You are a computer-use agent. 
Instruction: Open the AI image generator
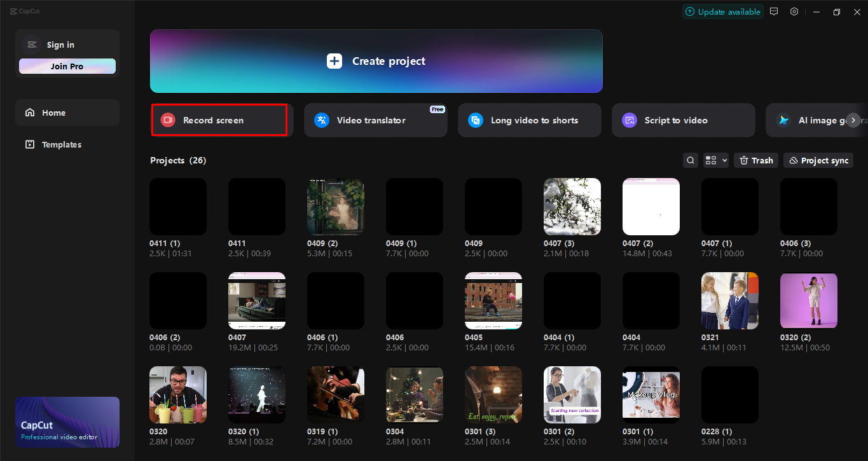[814, 120]
